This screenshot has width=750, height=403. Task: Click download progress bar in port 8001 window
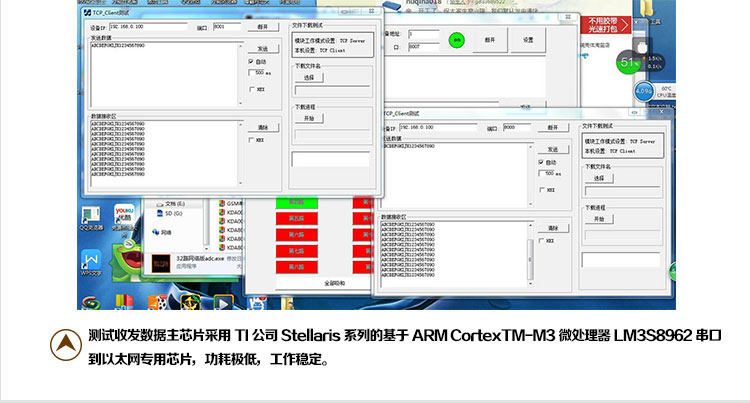pos(332,134)
